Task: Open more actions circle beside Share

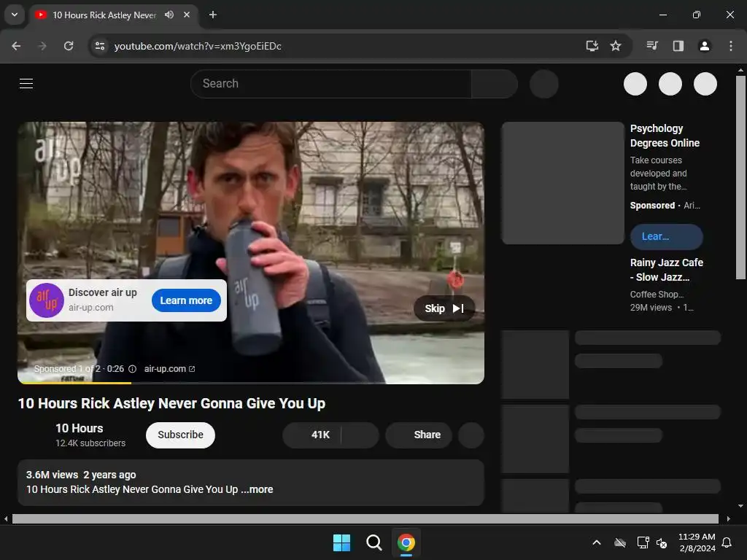Action: pyautogui.click(x=471, y=435)
